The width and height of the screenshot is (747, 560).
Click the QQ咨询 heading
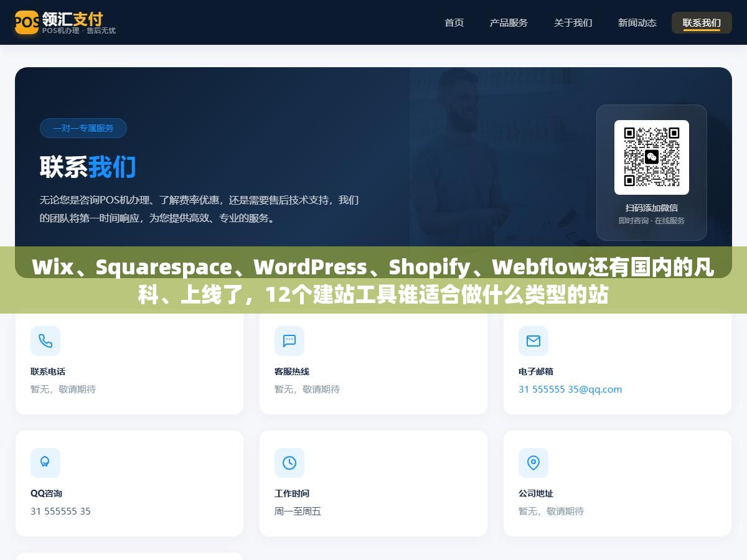coord(46,493)
